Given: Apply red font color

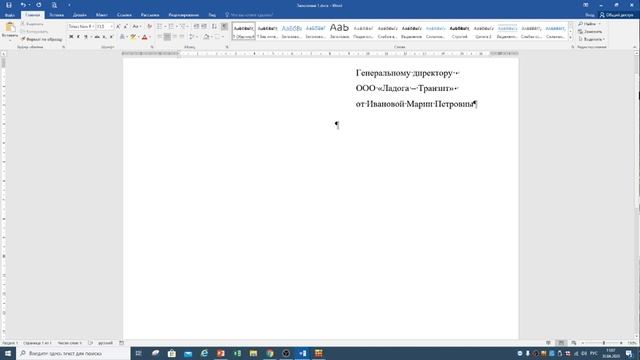Looking at the screenshot, I should [x=144, y=37].
